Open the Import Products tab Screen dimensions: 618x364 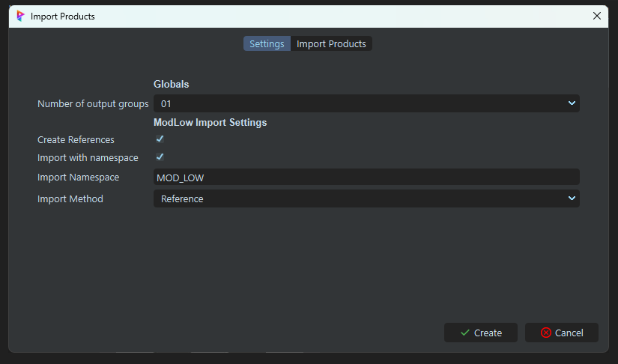[331, 44]
